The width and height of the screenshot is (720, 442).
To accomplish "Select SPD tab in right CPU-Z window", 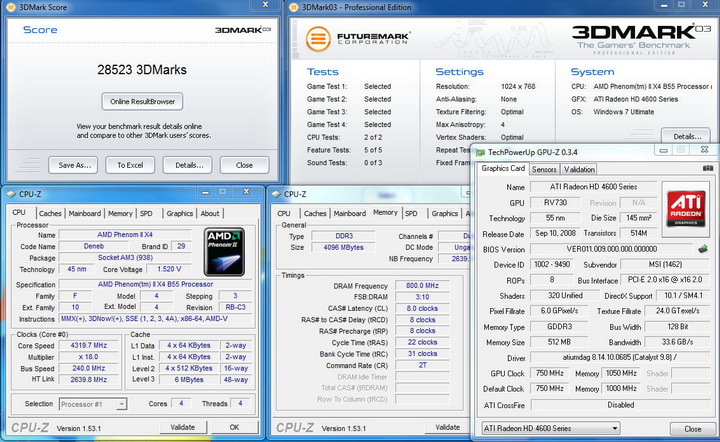I will 411,213.
